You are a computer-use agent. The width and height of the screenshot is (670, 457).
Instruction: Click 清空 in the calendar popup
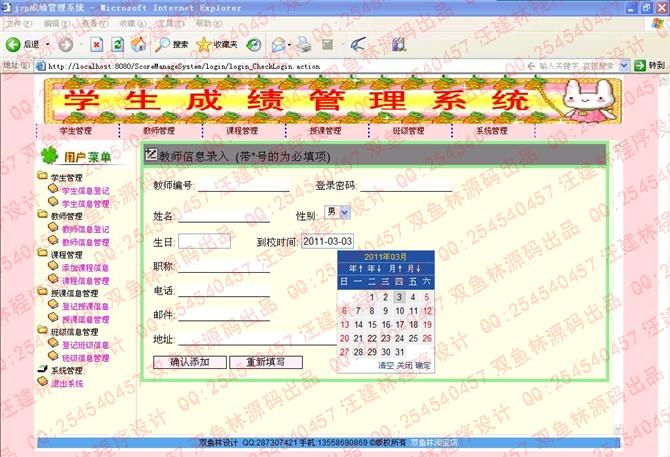(386, 366)
